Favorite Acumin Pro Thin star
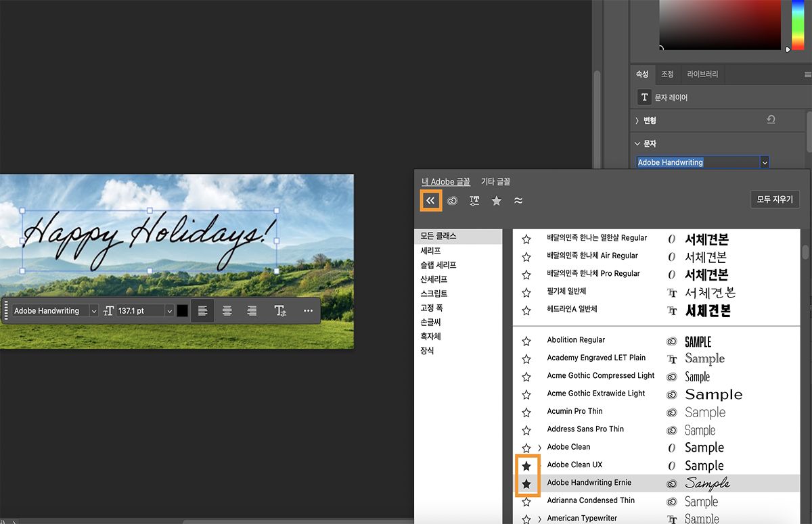This screenshot has width=812, height=524. coord(526,412)
